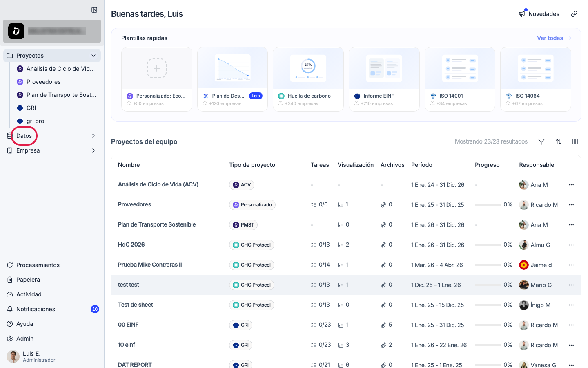Click the progress bar in Proveedores row

488,205
